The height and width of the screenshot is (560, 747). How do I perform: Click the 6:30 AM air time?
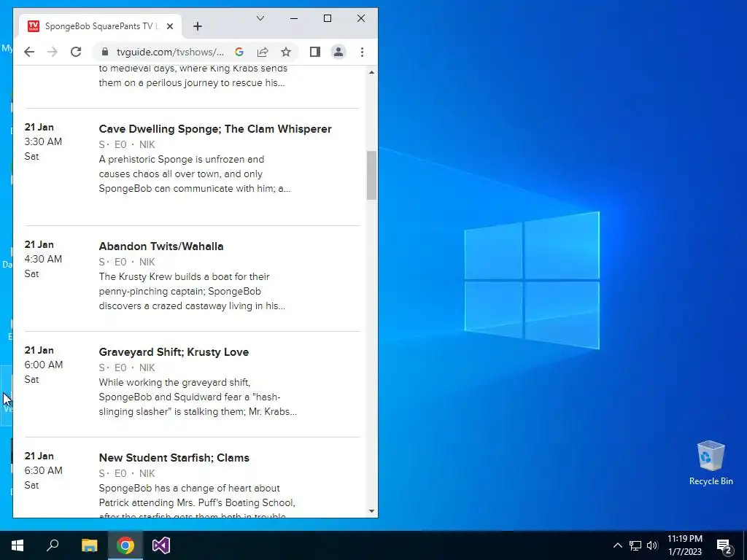point(43,470)
